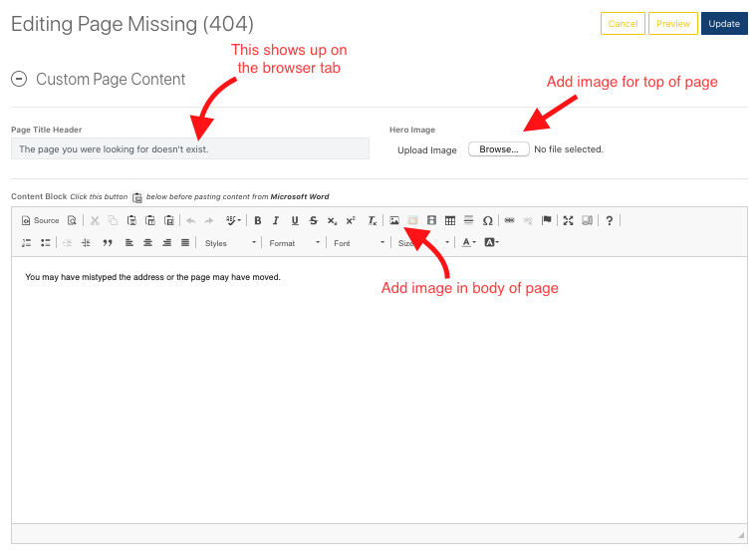
Task: Undo the last edit
Action: 191,220
